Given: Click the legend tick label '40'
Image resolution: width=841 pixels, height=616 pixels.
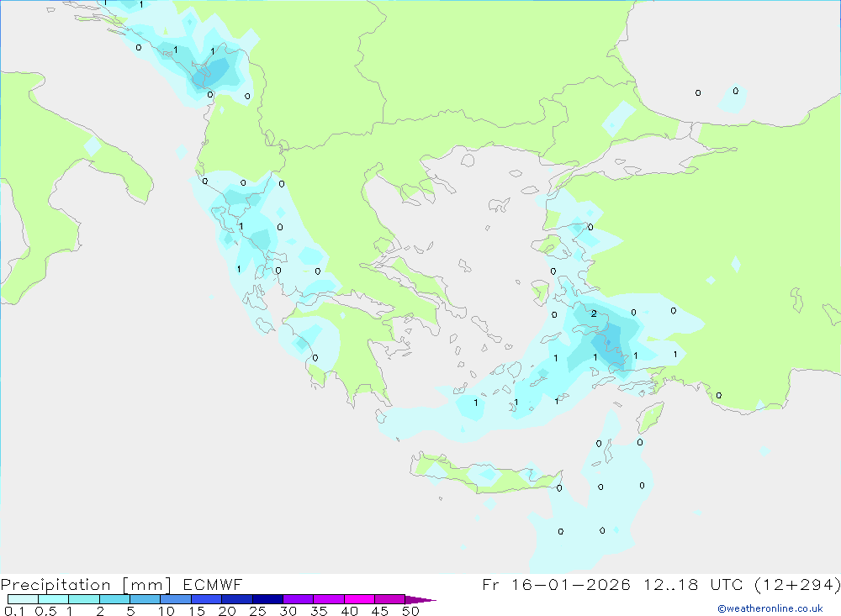Looking at the screenshot, I should click(350, 611).
